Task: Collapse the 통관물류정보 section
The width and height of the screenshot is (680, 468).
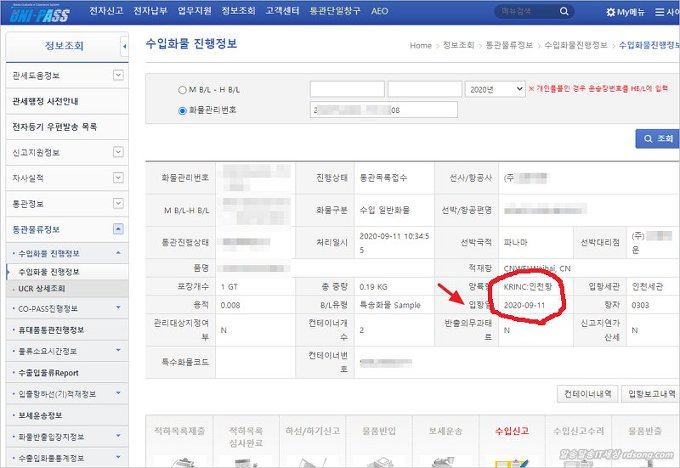Action: 118,229
